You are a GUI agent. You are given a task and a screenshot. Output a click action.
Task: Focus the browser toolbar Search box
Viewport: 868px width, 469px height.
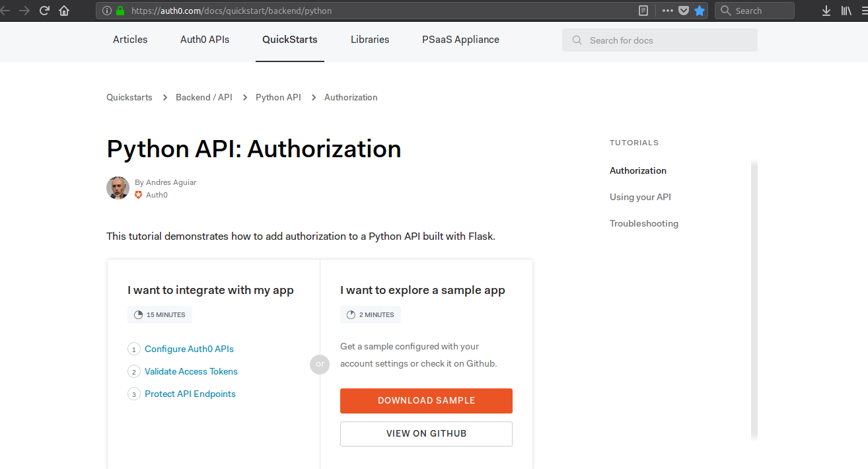click(x=754, y=11)
